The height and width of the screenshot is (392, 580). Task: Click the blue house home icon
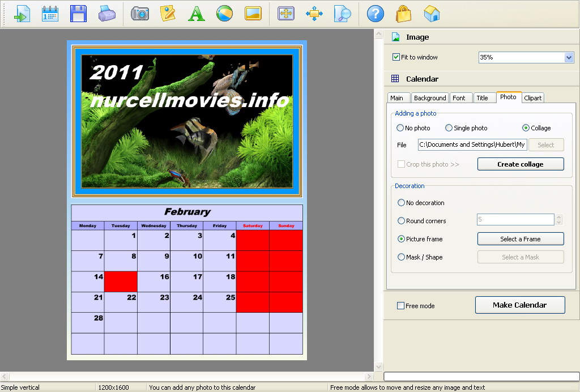pos(432,14)
